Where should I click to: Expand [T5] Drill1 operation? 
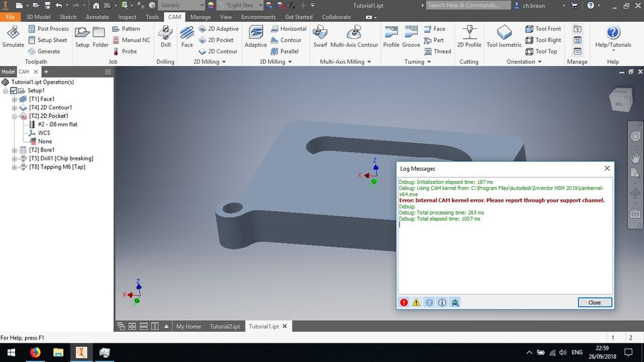[14, 158]
